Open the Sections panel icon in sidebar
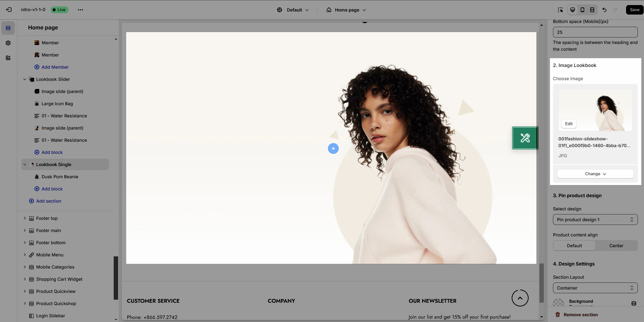This screenshot has height=322, width=644. tap(8, 28)
